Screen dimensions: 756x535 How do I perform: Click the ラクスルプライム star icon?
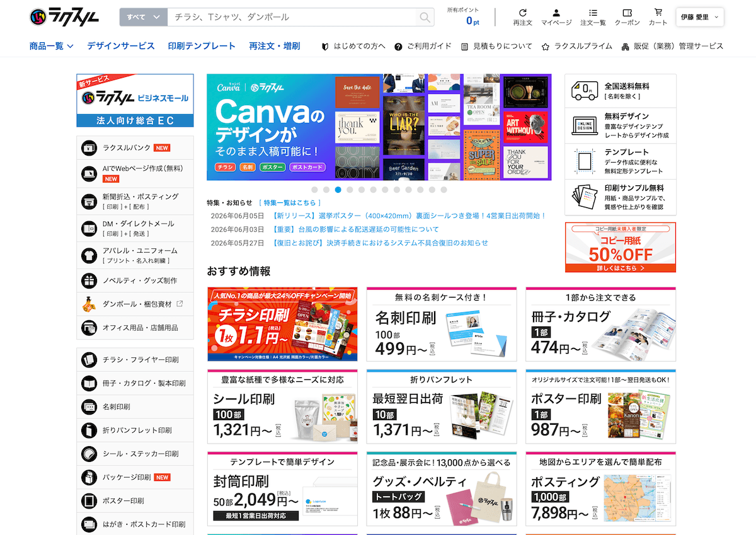546,47
